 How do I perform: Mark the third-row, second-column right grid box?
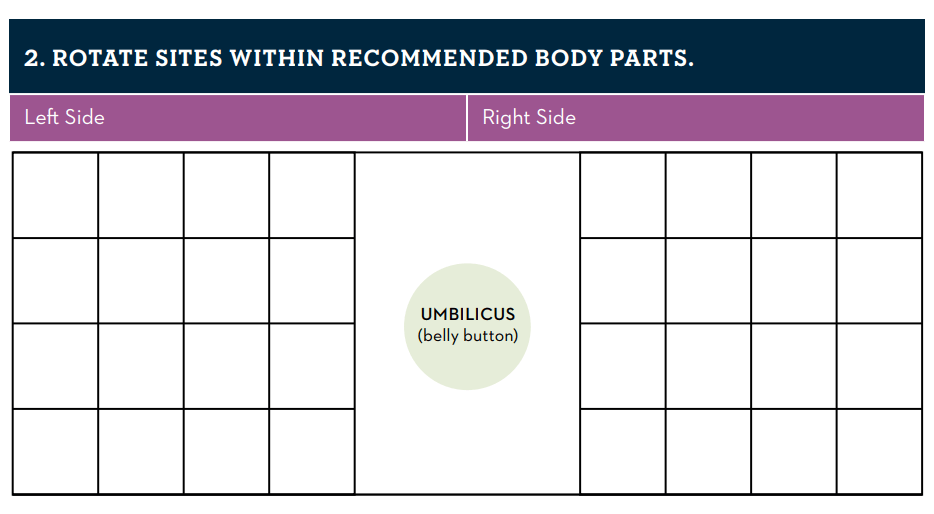pyautogui.click(x=708, y=366)
